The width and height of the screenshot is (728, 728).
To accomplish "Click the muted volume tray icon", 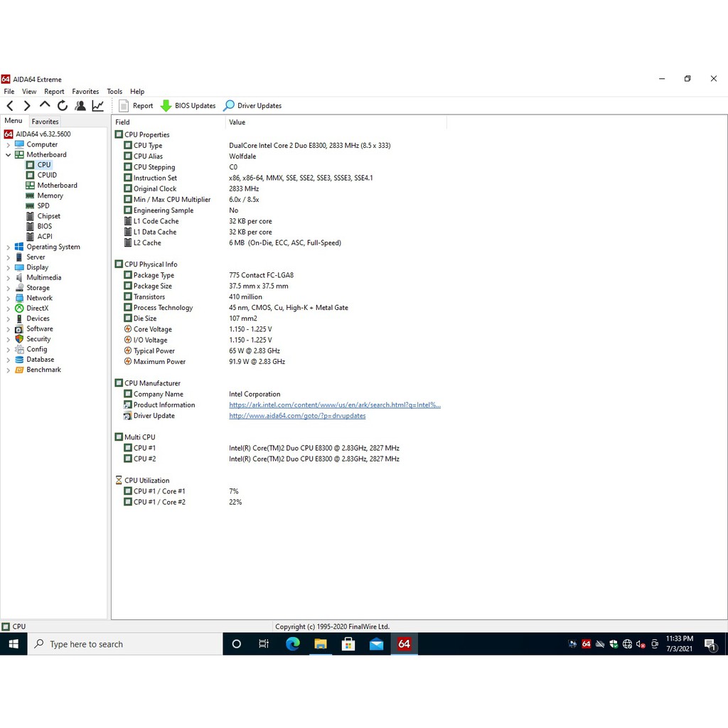I will pos(641,644).
